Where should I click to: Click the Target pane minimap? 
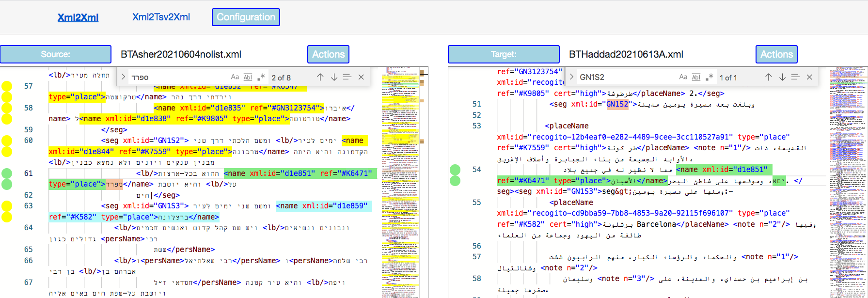848,182
